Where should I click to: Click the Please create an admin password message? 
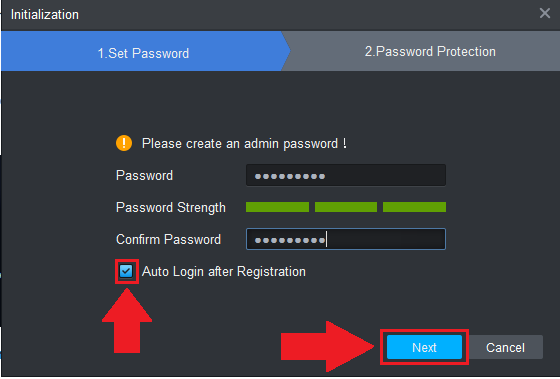[244, 144]
